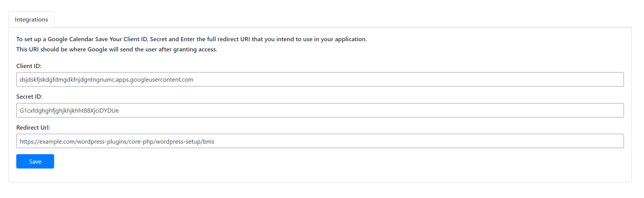644x198 pixels.
Task: Click "after granting access" in the instructions
Action: point(188,49)
